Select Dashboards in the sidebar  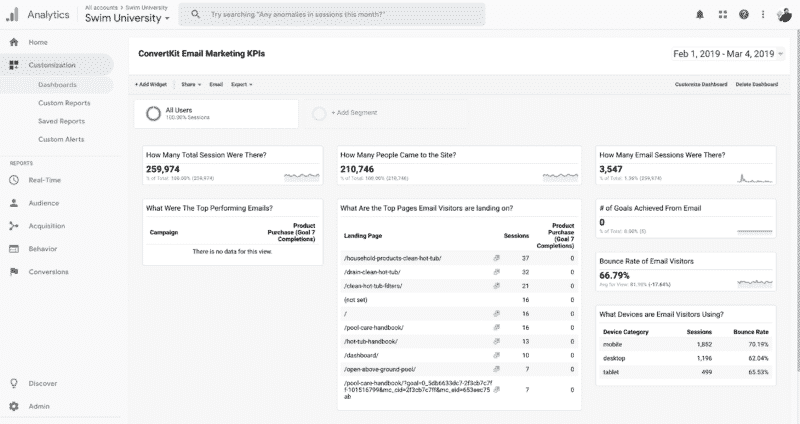57,85
